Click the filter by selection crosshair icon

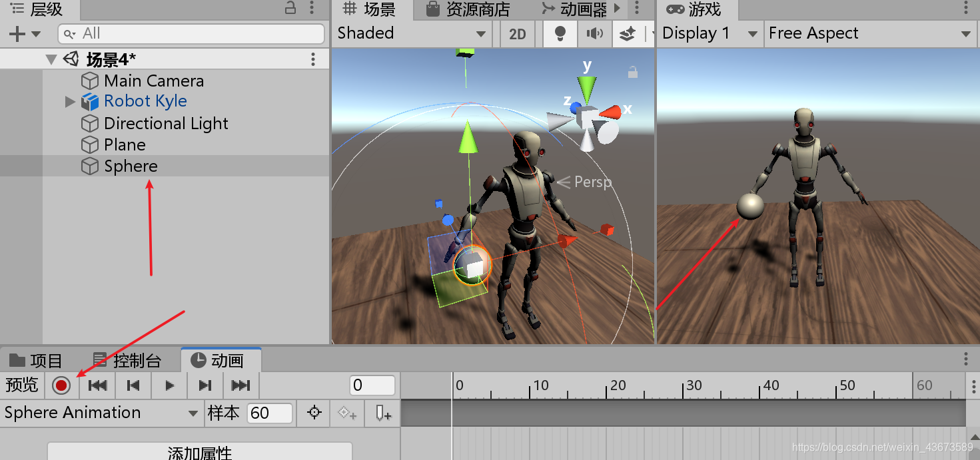(314, 413)
